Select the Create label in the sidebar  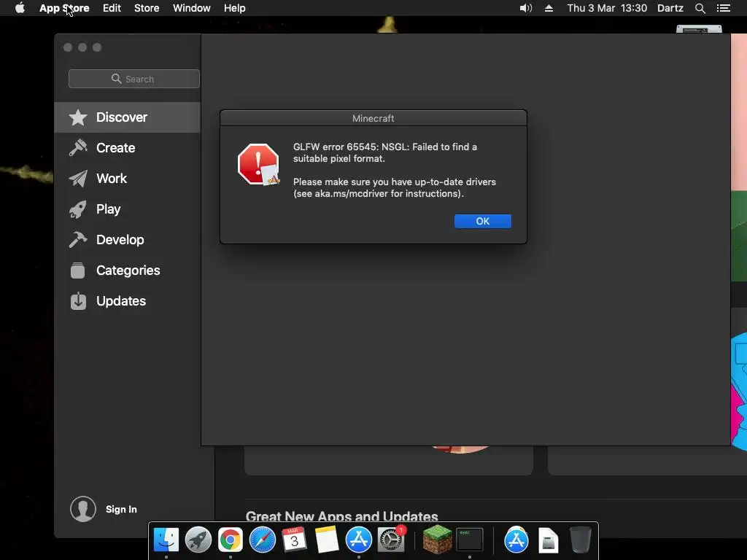(x=116, y=147)
